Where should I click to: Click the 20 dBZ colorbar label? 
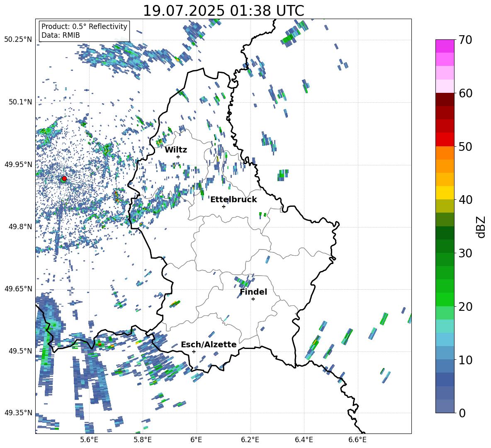coord(466,306)
